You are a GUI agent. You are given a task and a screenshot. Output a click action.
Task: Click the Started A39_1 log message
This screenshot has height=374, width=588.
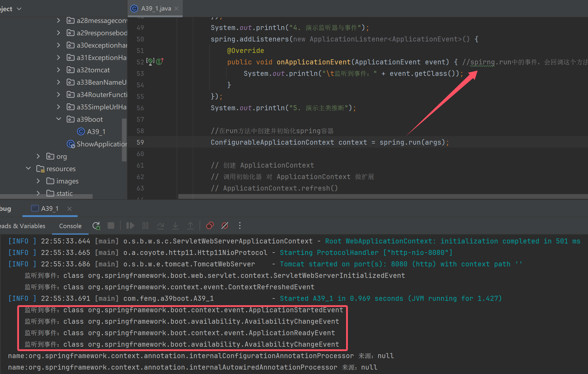(391, 298)
